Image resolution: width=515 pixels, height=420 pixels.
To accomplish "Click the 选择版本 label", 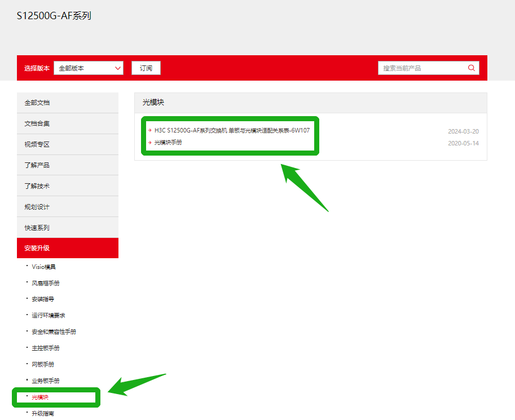I will pos(37,68).
